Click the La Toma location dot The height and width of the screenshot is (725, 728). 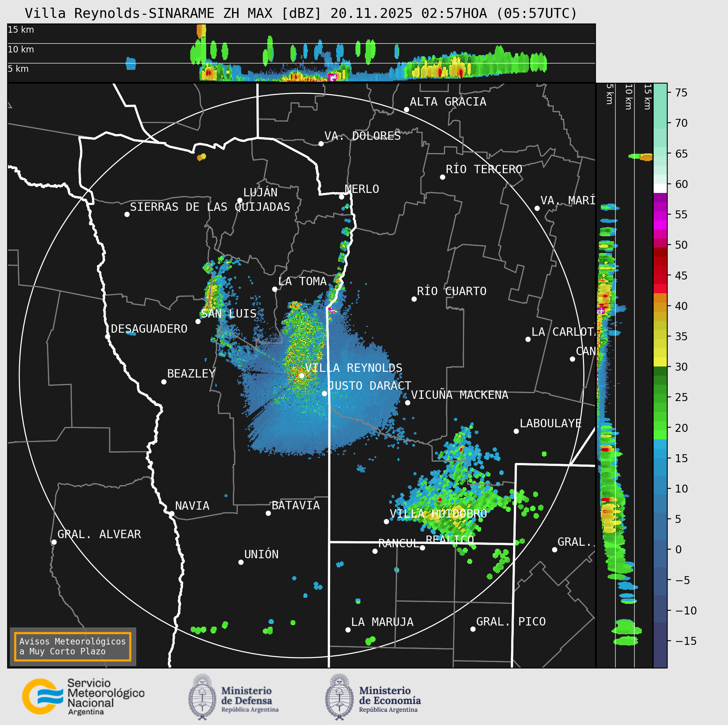tap(275, 289)
